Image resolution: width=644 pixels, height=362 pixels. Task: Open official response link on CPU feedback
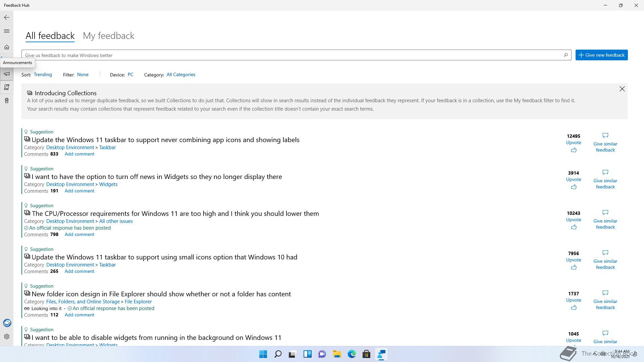click(70, 228)
